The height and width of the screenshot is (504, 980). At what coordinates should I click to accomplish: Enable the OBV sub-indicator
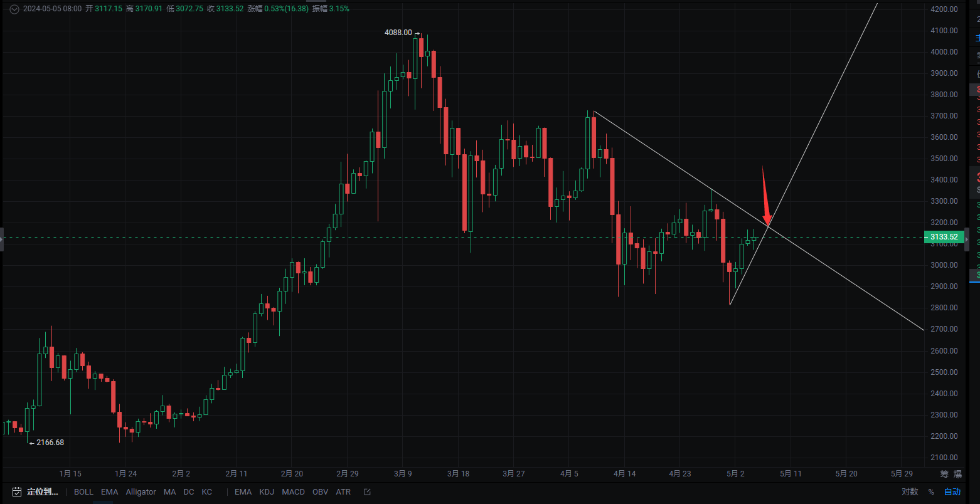[321, 492]
